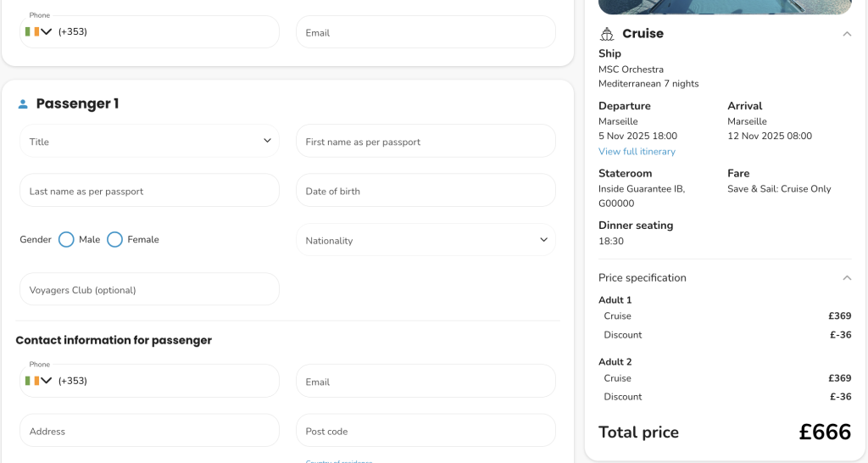Click departure date 5 Nov 2025 18:00
This screenshot has width=868, height=463.
pyautogui.click(x=637, y=136)
